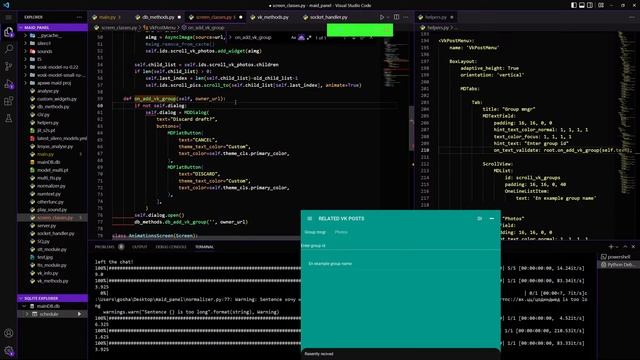Open Run and Debug view
This screenshot has width=640, height=360.
click(x=9, y=84)
